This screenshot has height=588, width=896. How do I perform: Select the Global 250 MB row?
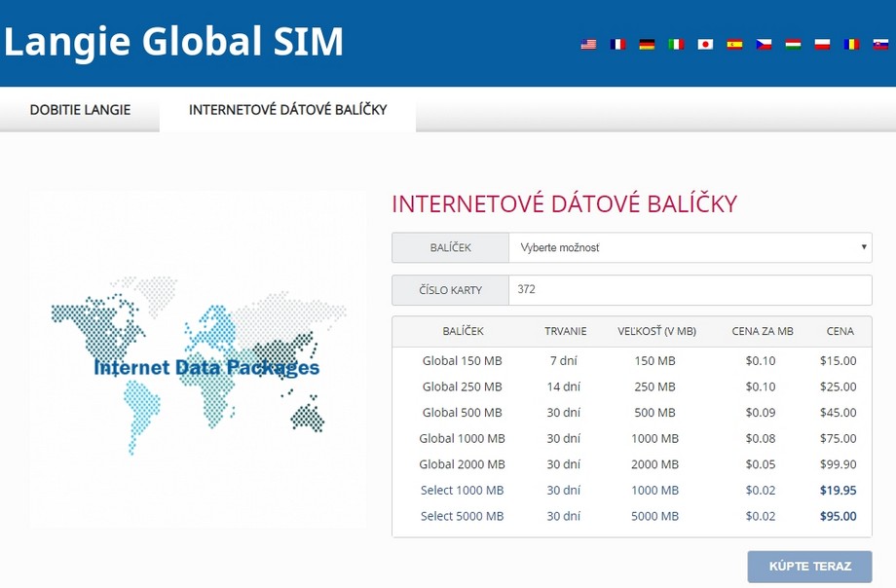coord(632,386)
